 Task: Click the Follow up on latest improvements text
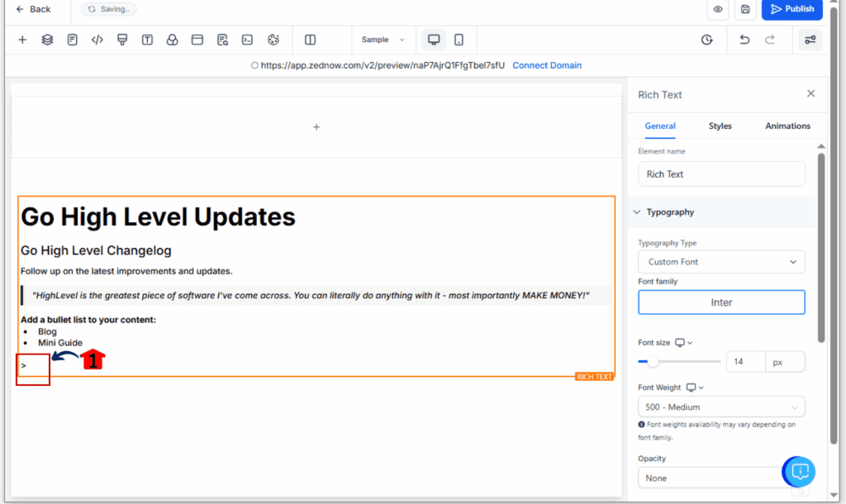pos(126,271)
